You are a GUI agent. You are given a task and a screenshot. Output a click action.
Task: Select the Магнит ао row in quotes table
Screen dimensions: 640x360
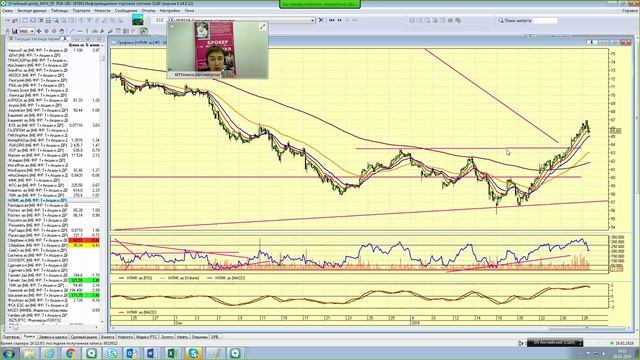(54, 155)
